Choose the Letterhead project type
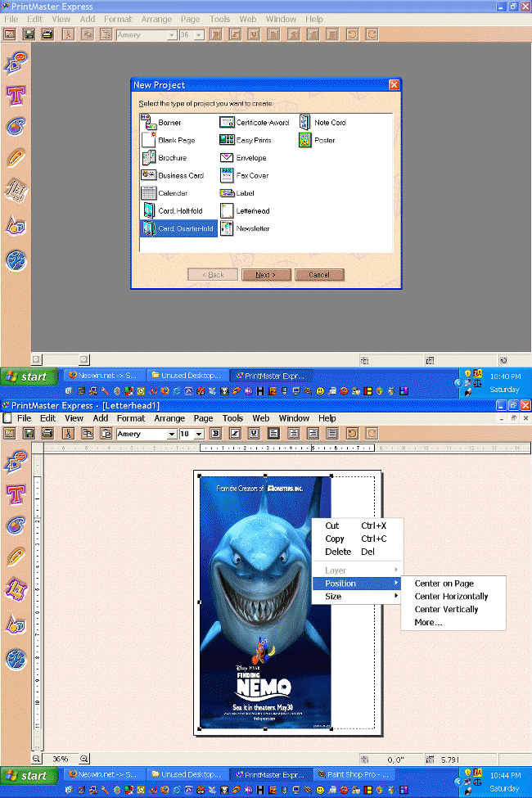This screenshot has width=532, height=798. click(245, 210)
